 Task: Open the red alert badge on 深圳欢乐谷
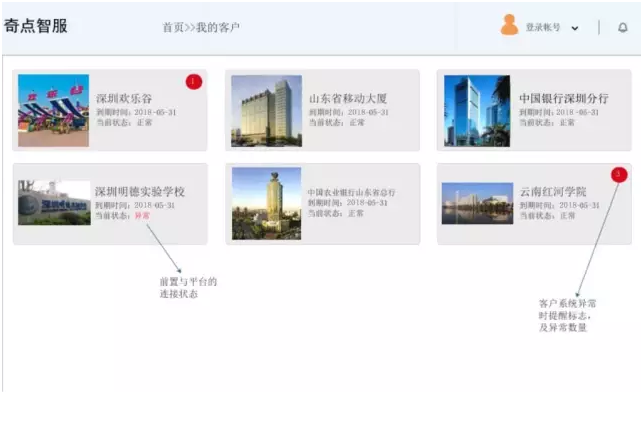click(x=194, y=82)
